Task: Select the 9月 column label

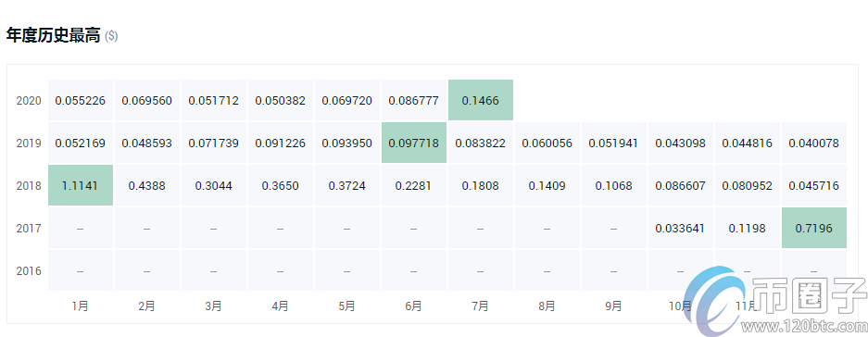Action: coord(614,306)
